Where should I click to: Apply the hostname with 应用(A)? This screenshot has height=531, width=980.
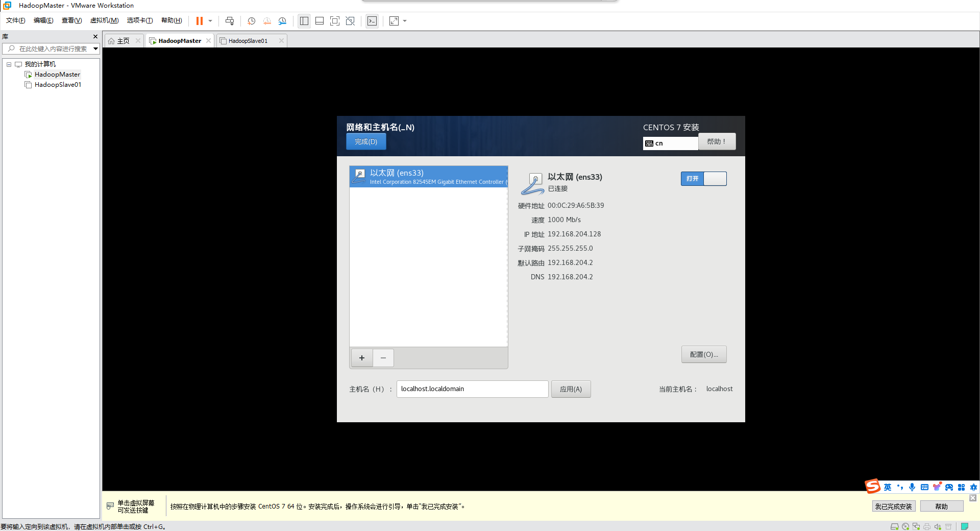[571, 389]
